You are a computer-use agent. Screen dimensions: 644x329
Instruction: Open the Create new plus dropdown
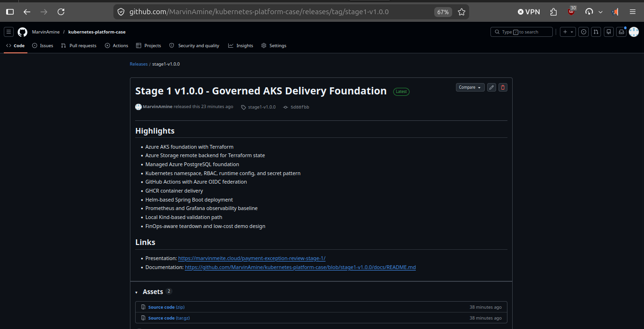[x=568, y=32]
